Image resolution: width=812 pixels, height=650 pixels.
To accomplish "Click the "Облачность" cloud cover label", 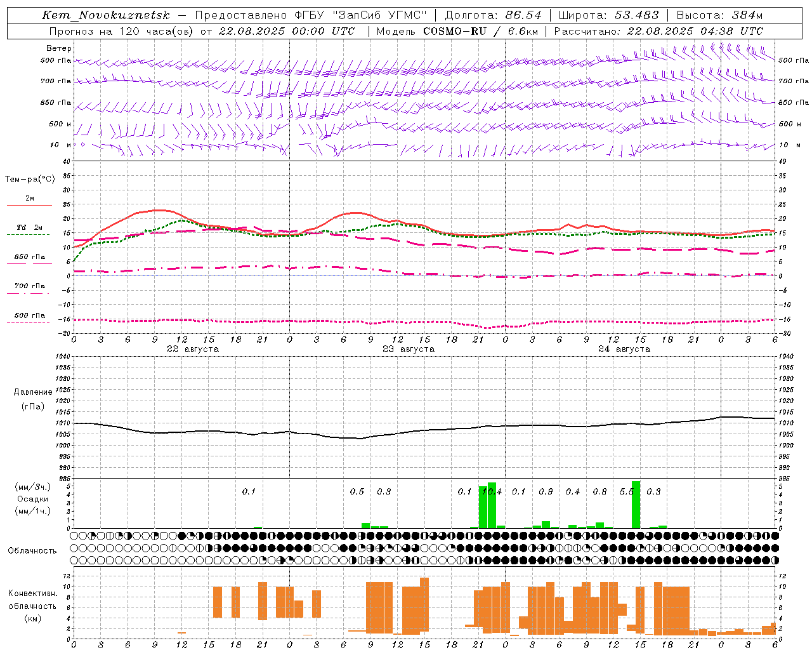I will point(32,550).
